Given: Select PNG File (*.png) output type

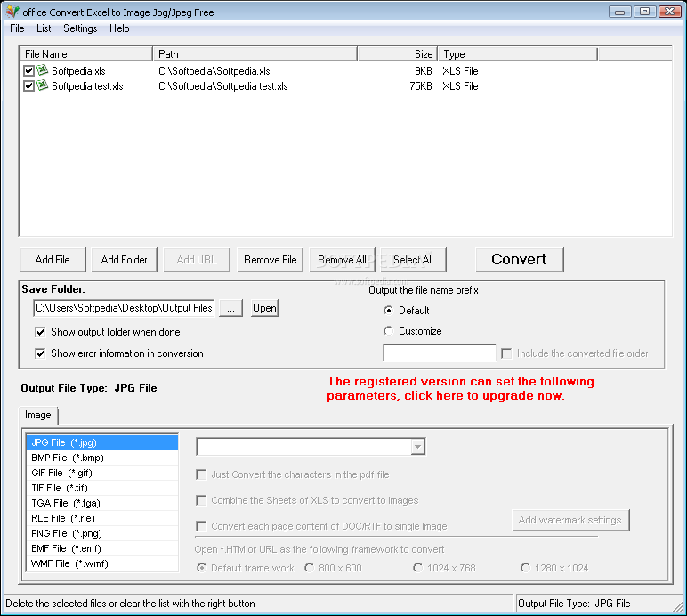Looking at the screenshot, I should click(102, 533).
